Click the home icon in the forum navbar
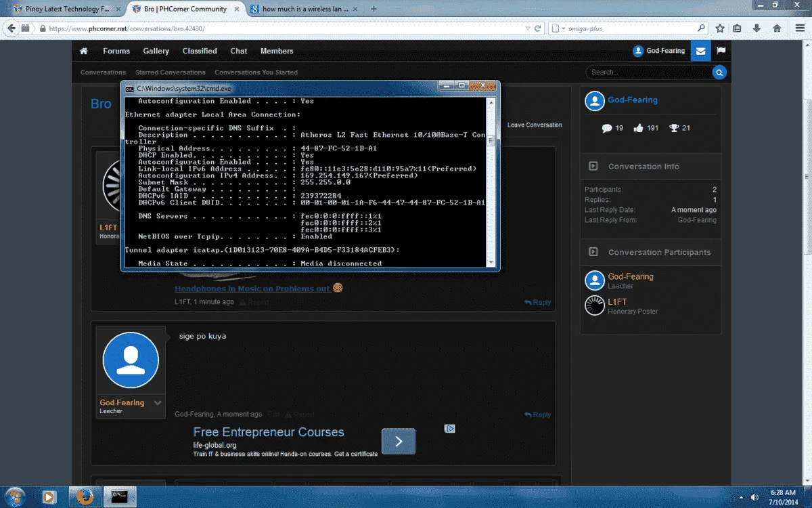Viewport: 812px width, 508px height. 83,51
